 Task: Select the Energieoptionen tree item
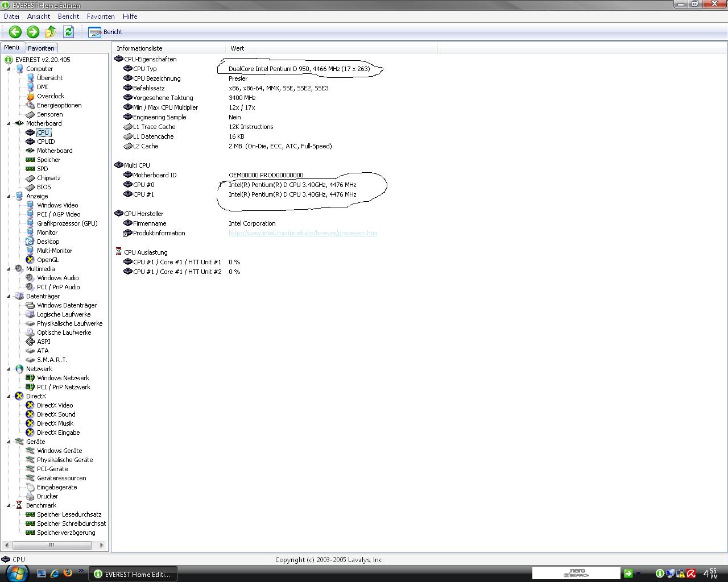(x=54, y=105)
